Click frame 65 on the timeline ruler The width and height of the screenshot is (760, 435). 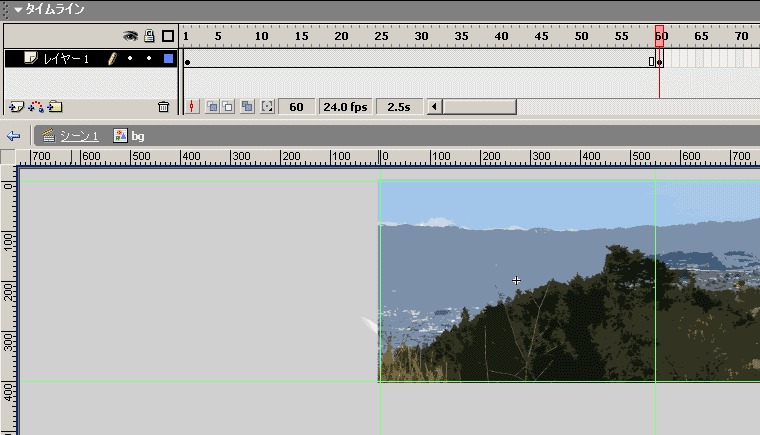click(701, 36)
